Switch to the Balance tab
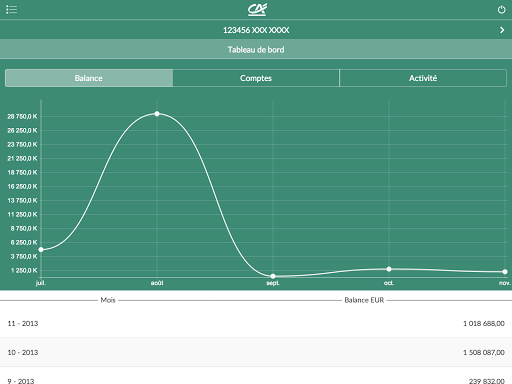The height and width of the screenshot is (384, 512). (x=89, y=78)
